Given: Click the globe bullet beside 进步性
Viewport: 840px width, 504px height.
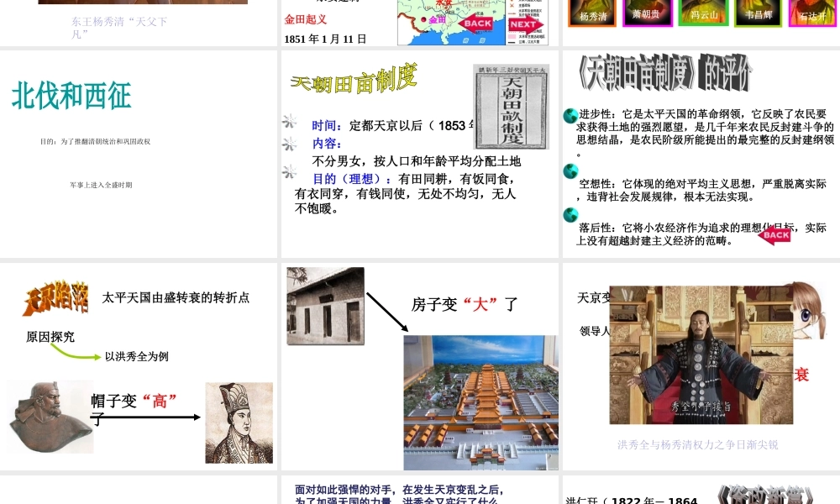Looking at the screenshot, I should pos(570,115).
